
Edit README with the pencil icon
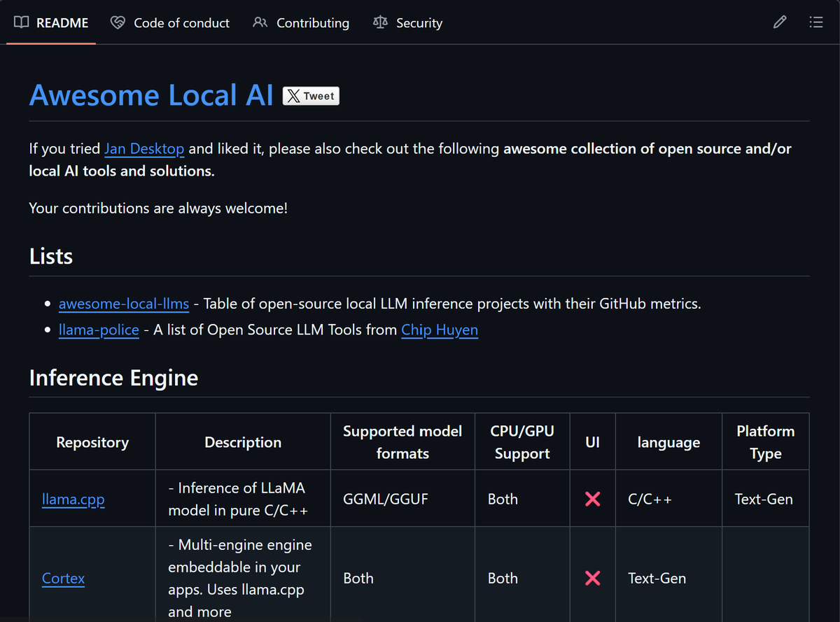[779, 22]
